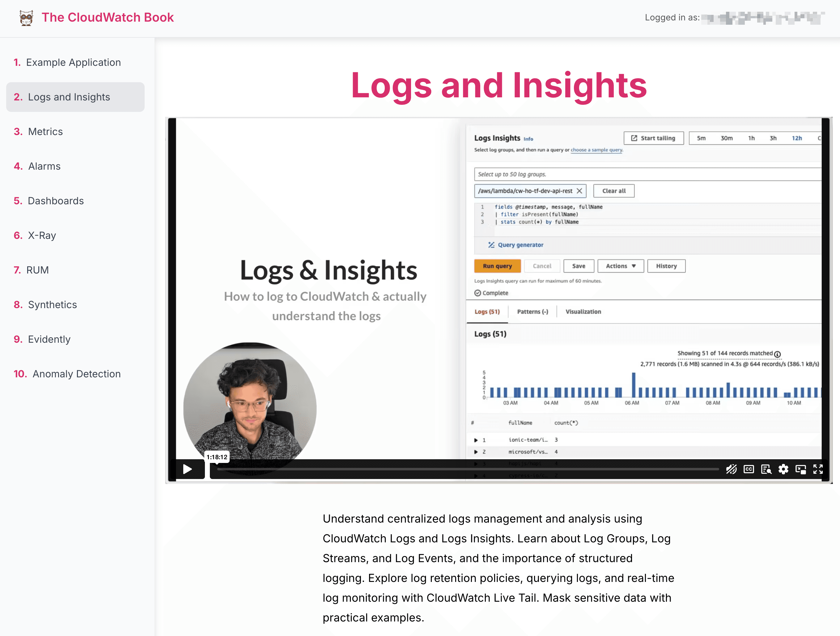The width and height of the screenshot is (840, 636).
Task: Select the Logs and Insights chapter
Action: (75, 97)
